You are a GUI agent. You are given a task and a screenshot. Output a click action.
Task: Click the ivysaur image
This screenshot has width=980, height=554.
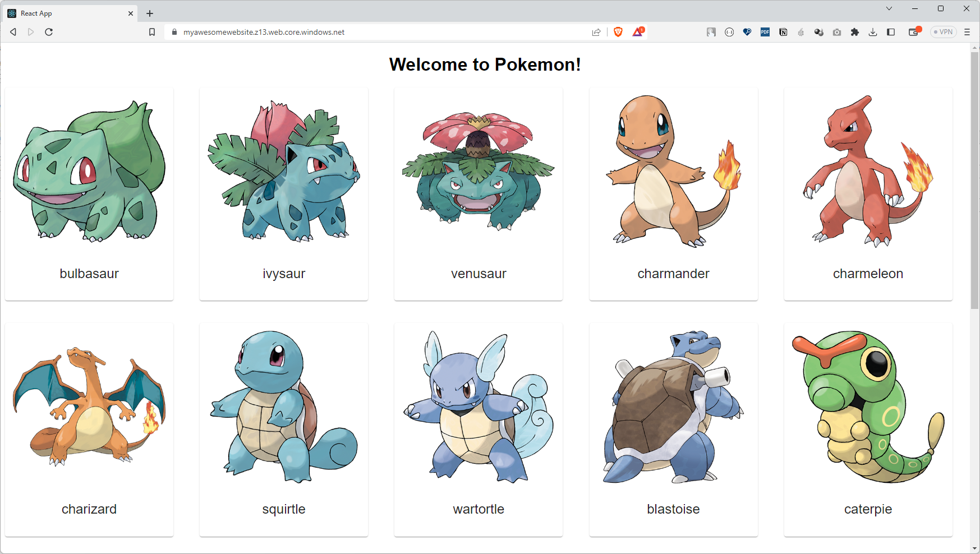pyautogui.click(x=284, y=171)
